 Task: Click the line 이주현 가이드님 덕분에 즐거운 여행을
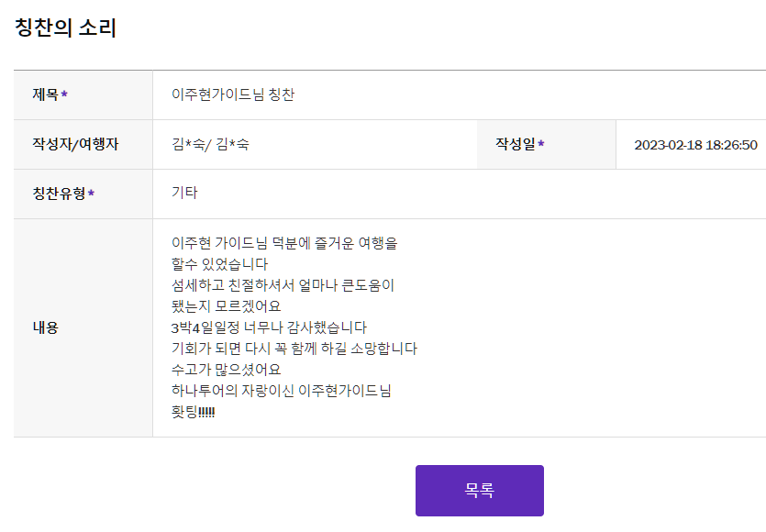click(284, 244)
